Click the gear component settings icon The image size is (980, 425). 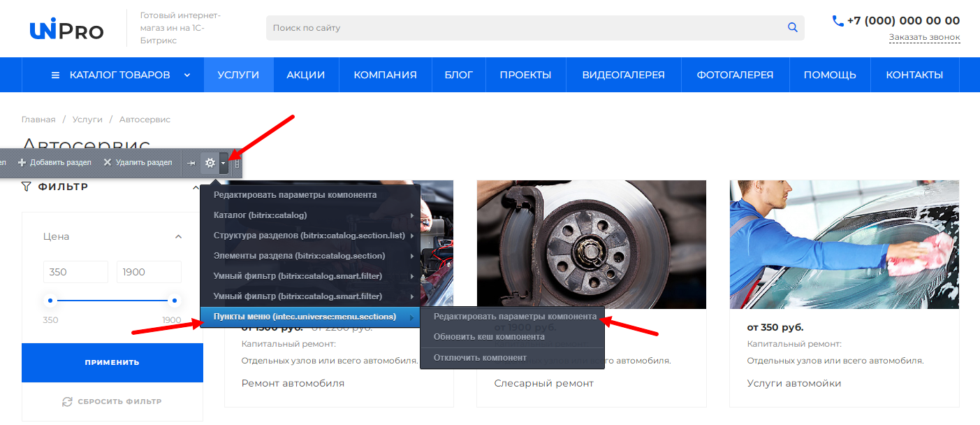[210, 163]
